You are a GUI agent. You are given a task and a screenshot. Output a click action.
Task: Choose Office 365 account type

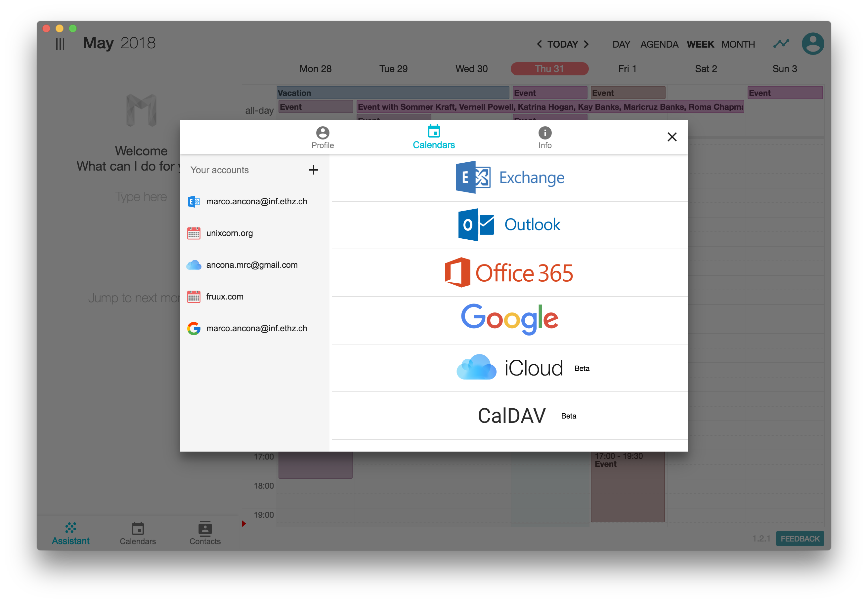(x=509, y=273)
